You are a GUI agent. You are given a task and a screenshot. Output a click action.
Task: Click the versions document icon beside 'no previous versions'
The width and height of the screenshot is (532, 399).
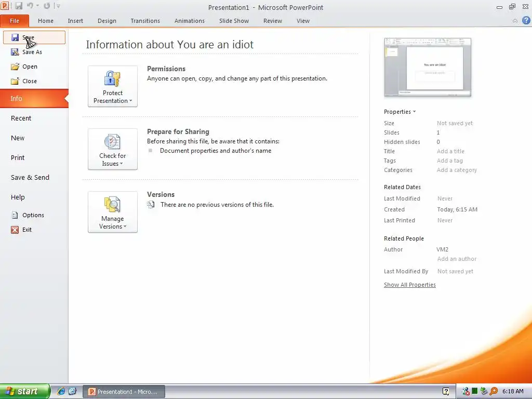coord(151,204)
